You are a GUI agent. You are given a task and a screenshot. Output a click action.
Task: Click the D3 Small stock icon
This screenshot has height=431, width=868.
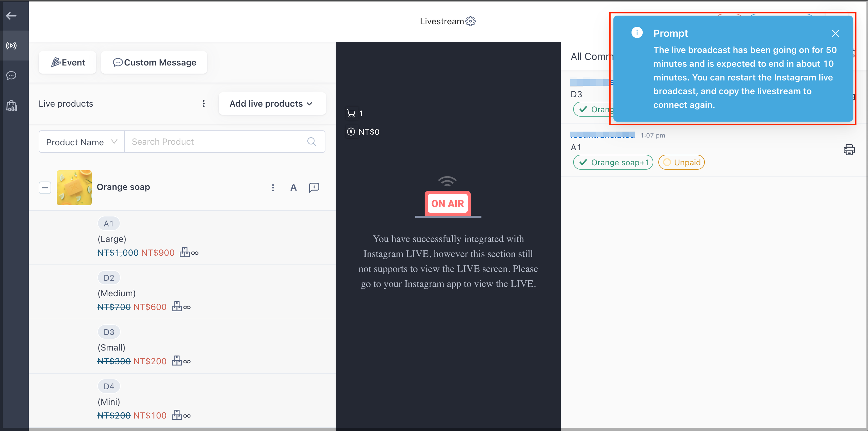[177, 361]
